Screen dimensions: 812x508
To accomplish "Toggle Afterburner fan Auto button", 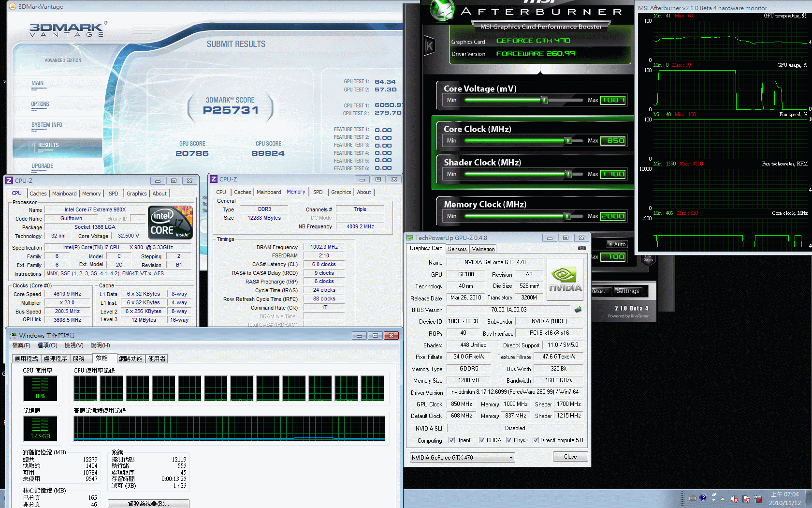I will 617,244.
